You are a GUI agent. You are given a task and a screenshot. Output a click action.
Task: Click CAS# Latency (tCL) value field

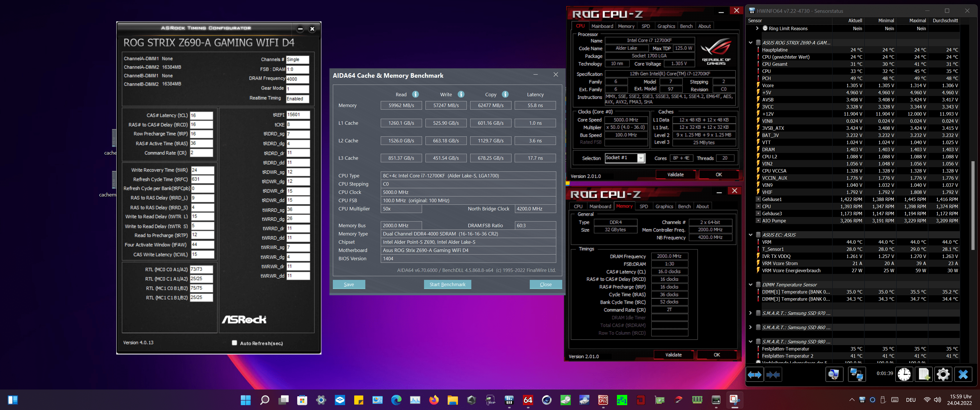(201, 115)
